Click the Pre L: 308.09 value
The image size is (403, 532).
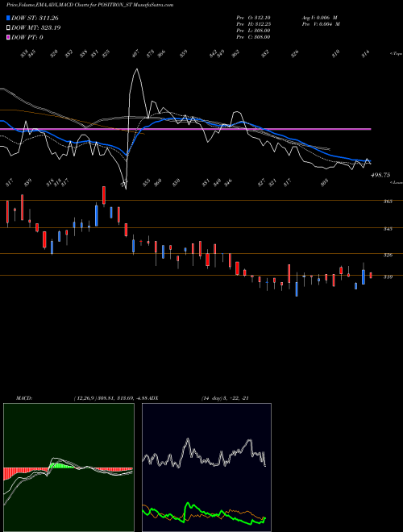pos(253,31)
